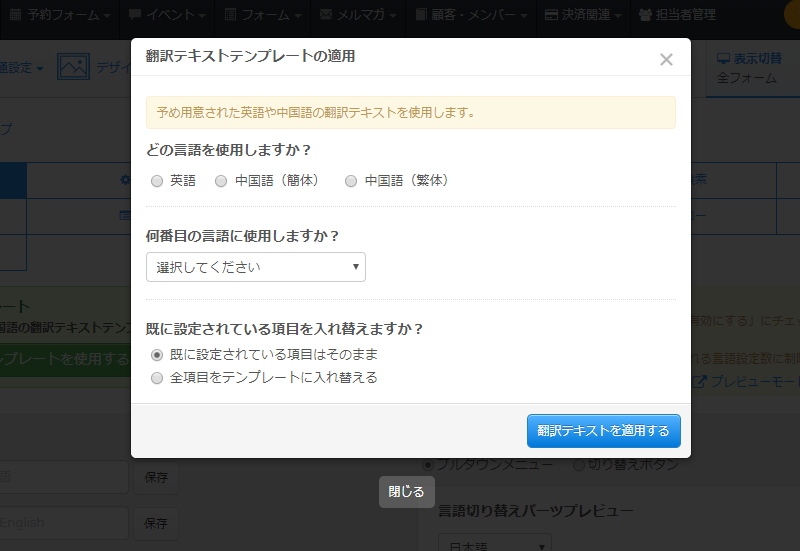Close the translation template dialog with X
Image resolution: width=800 pixels, height=551 pixels.
pyautogui.click(x=666, y=60)
